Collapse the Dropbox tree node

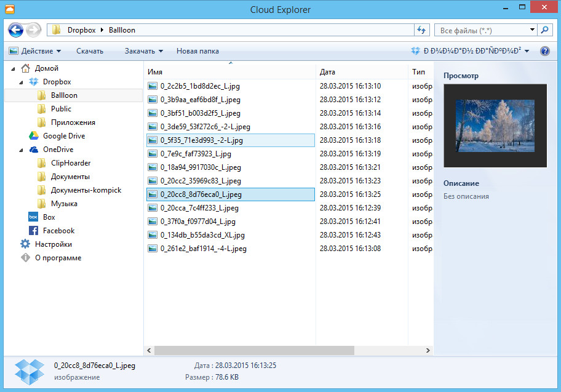pyautogui.click(x=21, y=82)
